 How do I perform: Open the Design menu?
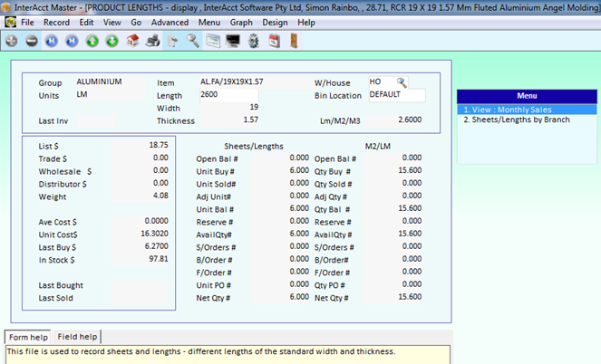pyautogui.click(x=275, y=23)
